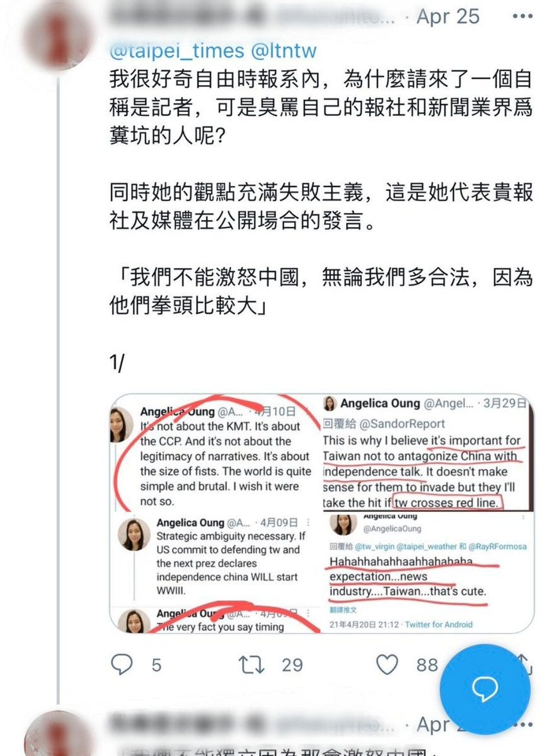This screenshot has height=756, width=559.
Task: Open the blurred display name of first tweet
Action: pos(187,16)
